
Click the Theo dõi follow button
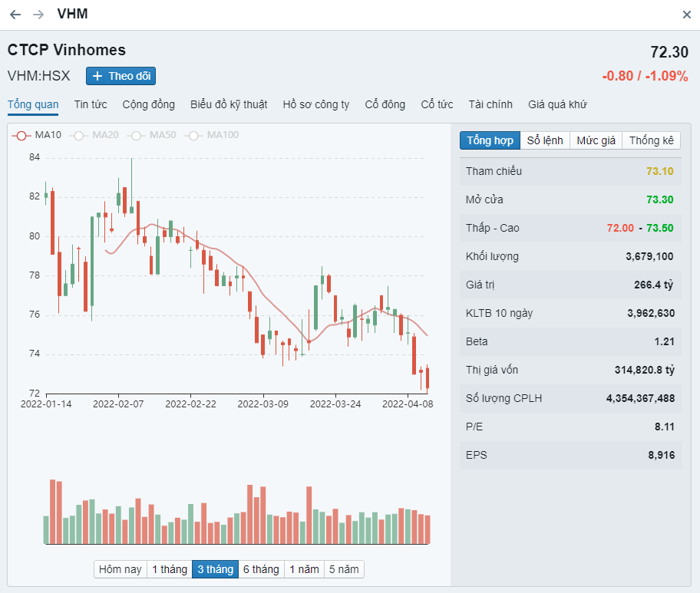pos(121,76)
